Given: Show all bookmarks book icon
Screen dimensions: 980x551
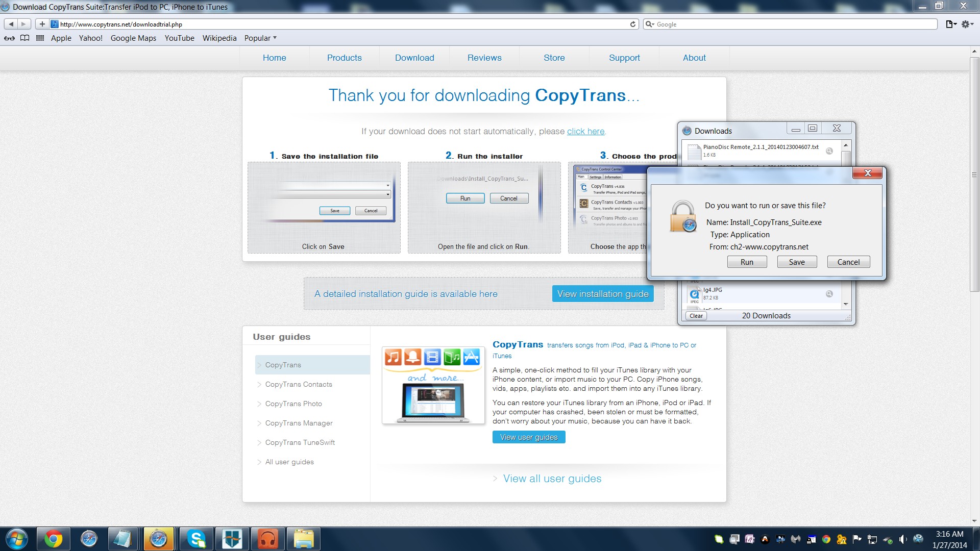Looking at the screenshot, I should tap(24, 38).
